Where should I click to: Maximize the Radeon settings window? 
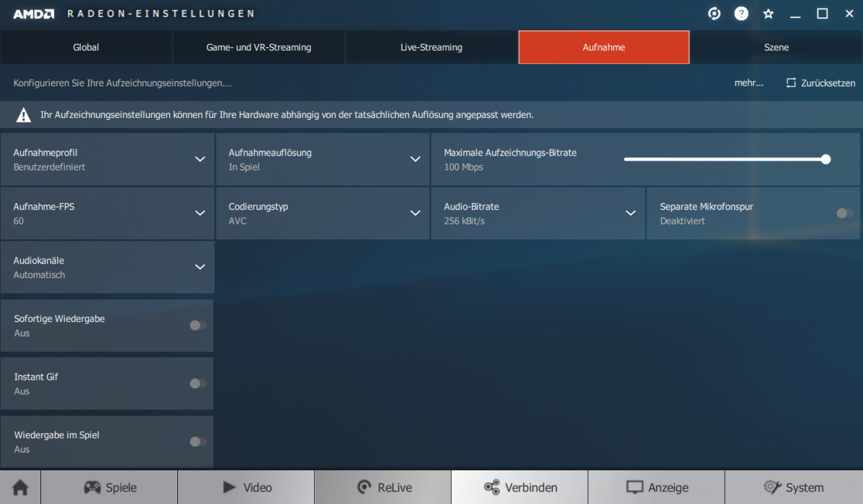click(x=823, y=13)
